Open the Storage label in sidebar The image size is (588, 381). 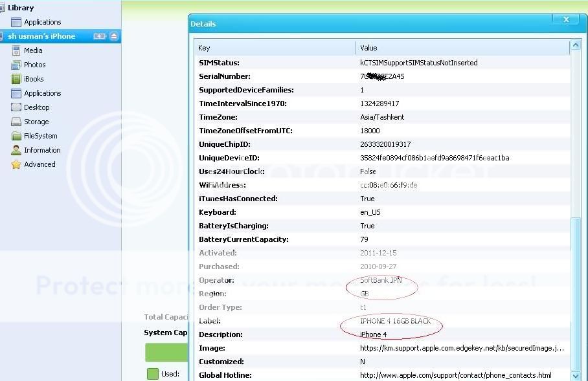[36, 122]
